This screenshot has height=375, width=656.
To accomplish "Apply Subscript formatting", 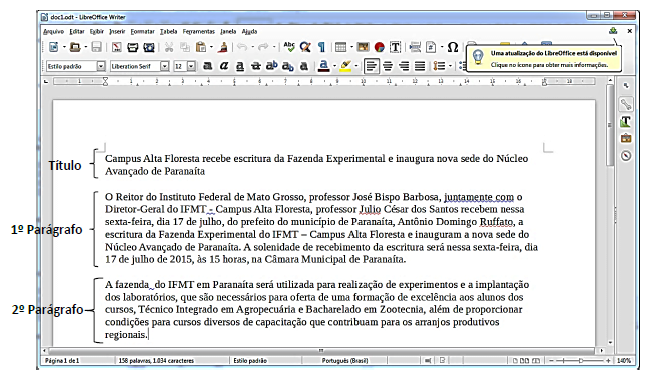I will click(x=287, y=66).
